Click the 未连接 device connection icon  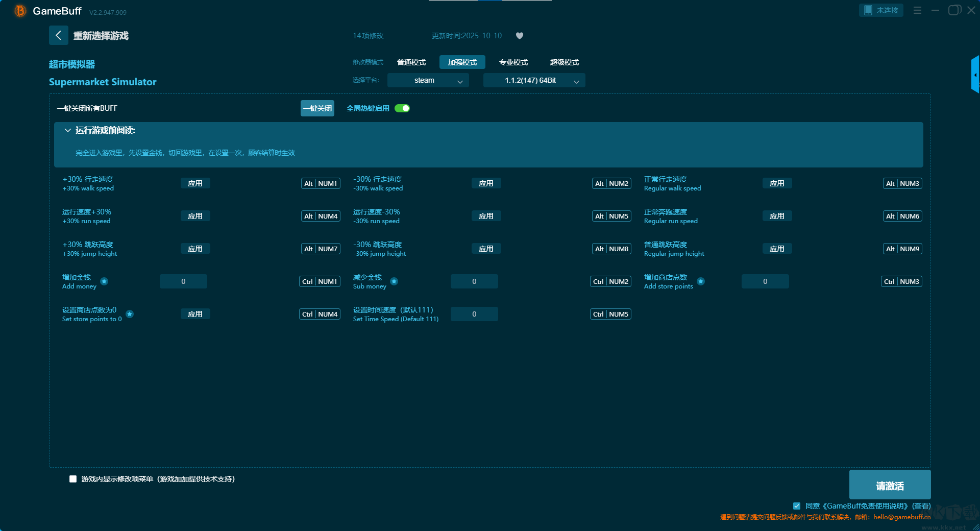[x=880, y=10]
